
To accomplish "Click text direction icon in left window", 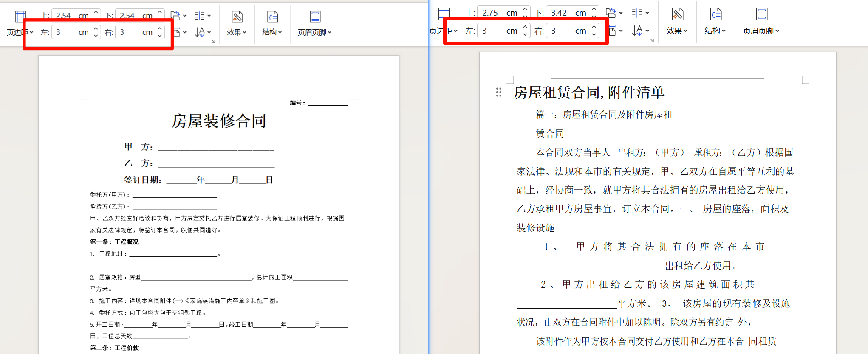I will [x=200, y=32].
